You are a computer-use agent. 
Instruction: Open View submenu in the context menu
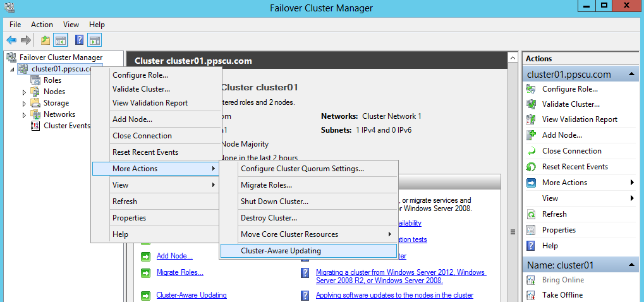[x=155, y=185]
